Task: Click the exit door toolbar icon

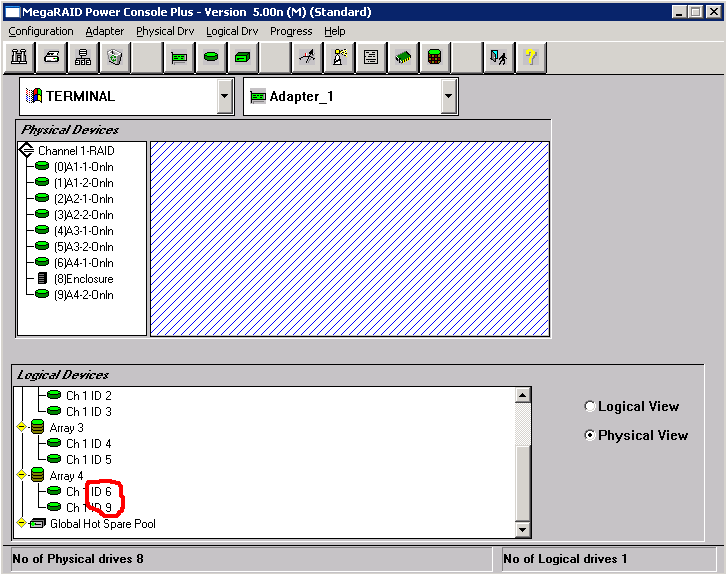Action: (498, 58)
